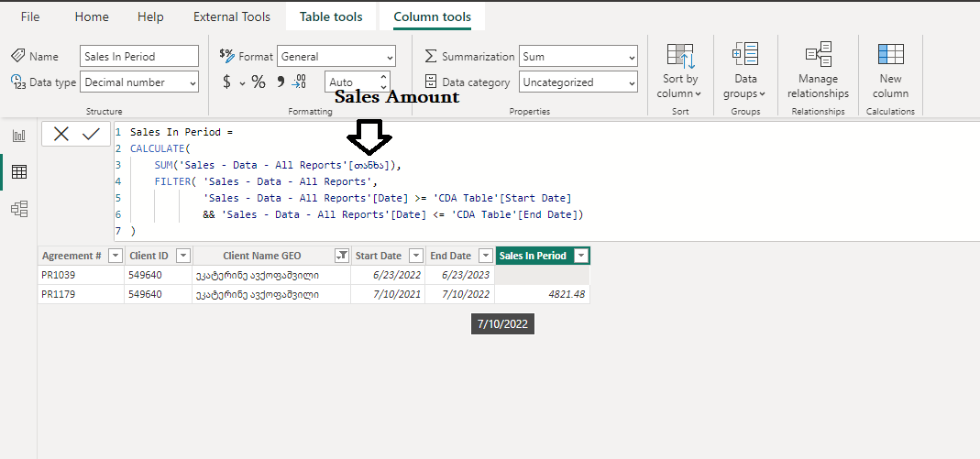980x459 pixels.
Task: Open the Format dropdown General
Action: coord(336,56)
